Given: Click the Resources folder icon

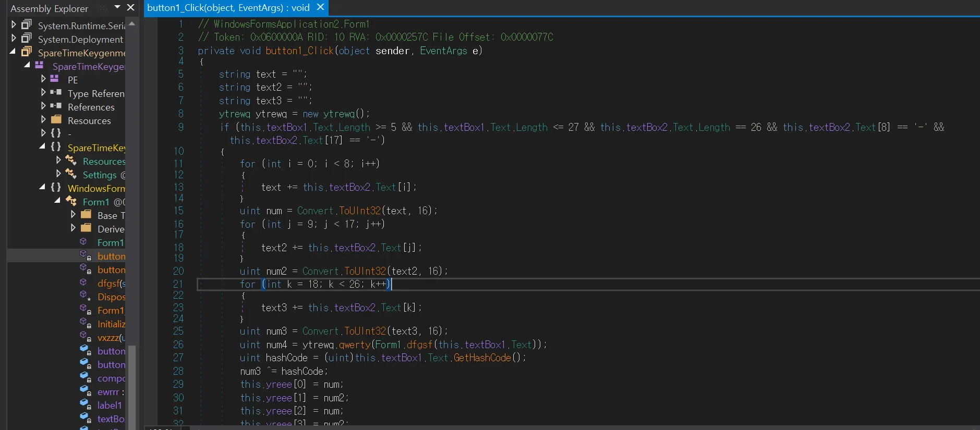Looking at the screenshot, I should pos(56,120).
